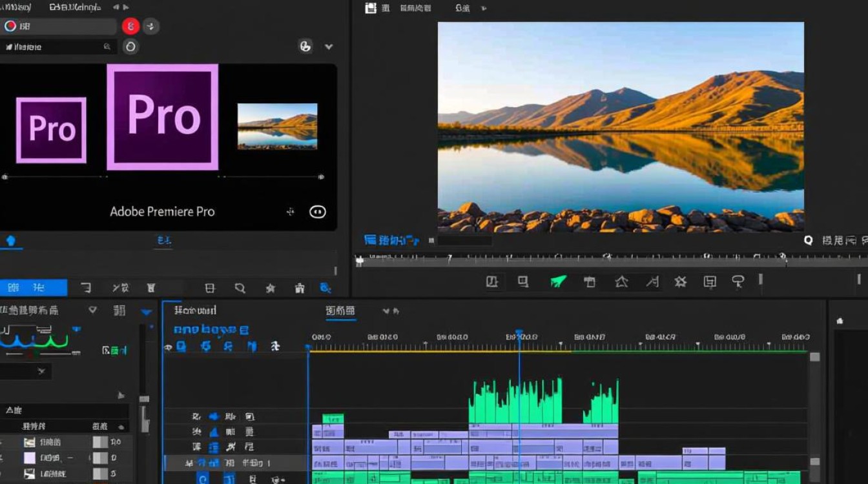868x484 pixels.
Task: Click the house-shaped icon right of the star icon
Action: [300, 288]
